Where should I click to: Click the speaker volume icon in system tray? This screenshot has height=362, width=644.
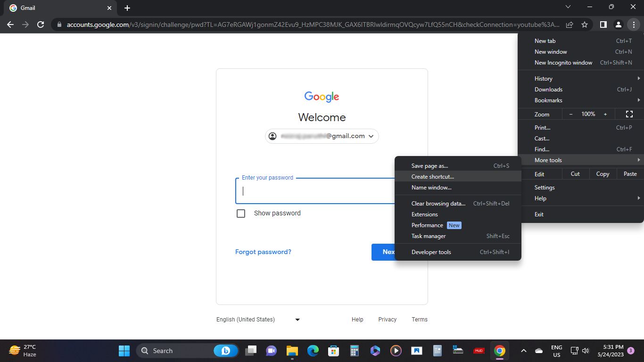[585, 351]
